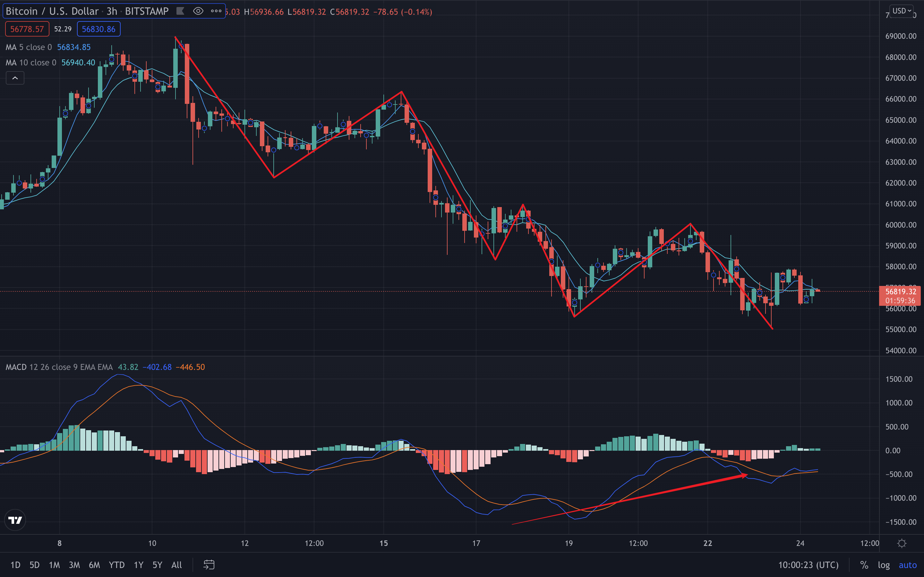Click the TradingView logo icon
The image size is (924, 577).
15,520
